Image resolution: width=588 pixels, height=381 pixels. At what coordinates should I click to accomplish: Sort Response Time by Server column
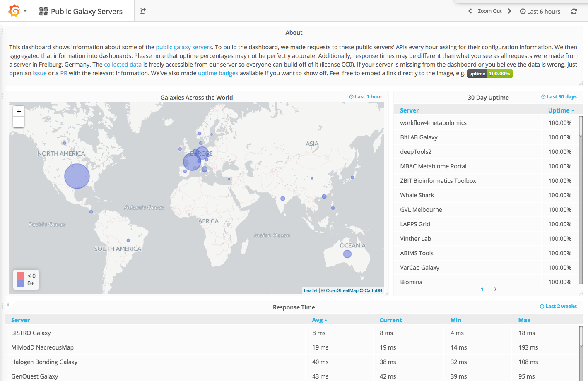20,320
